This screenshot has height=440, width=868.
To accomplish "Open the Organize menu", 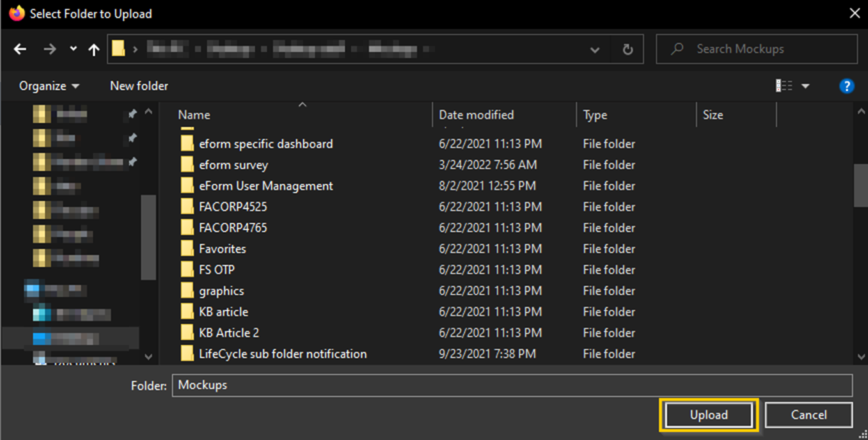I will click(49, 86).
